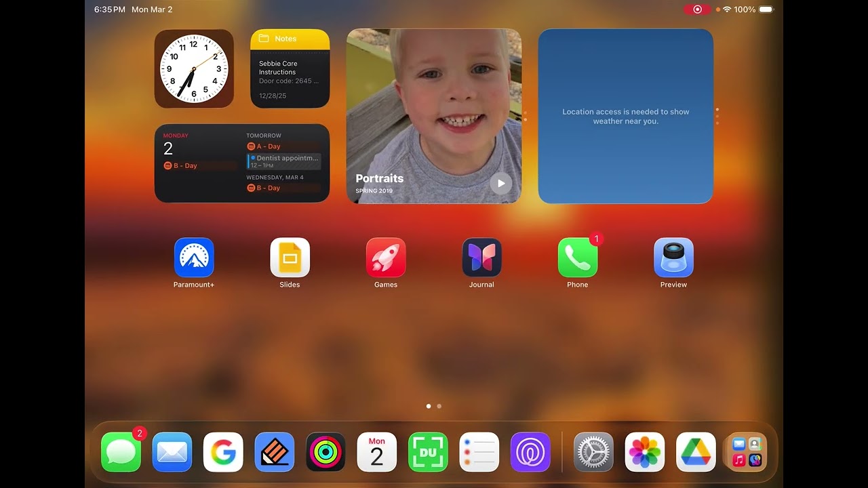Tap the 12/28/25 date in Notes widget
The width and height of the screenshot is (868, 488).
[x=273, y=96]
